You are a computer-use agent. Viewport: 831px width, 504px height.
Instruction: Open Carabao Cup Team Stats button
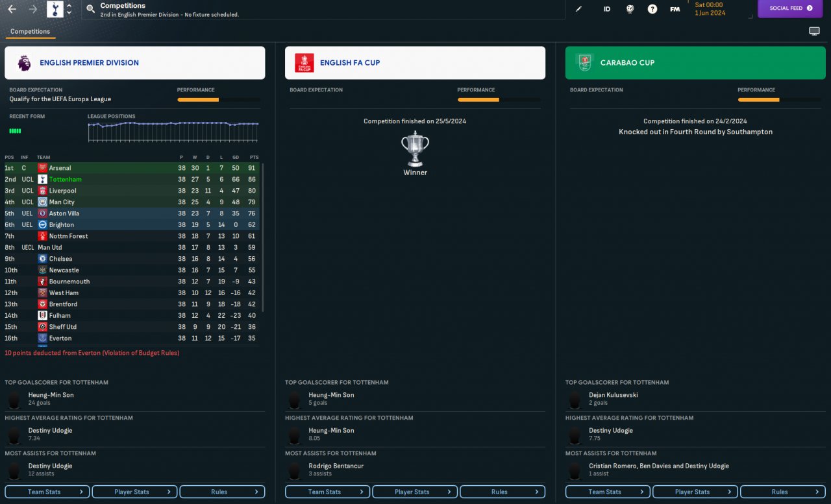(608, 492)
